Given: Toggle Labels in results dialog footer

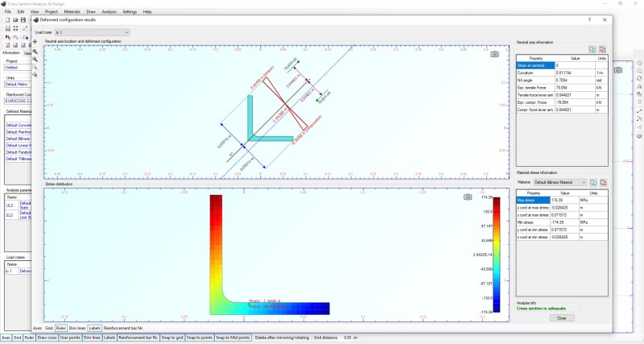Looking at the screenshot, I should point(94,329).
